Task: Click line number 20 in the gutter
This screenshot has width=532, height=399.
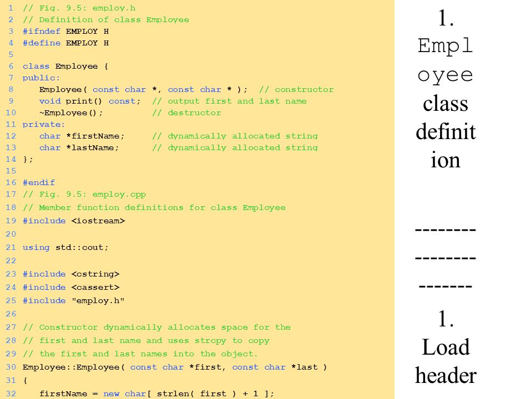Action: click(11, 234)
